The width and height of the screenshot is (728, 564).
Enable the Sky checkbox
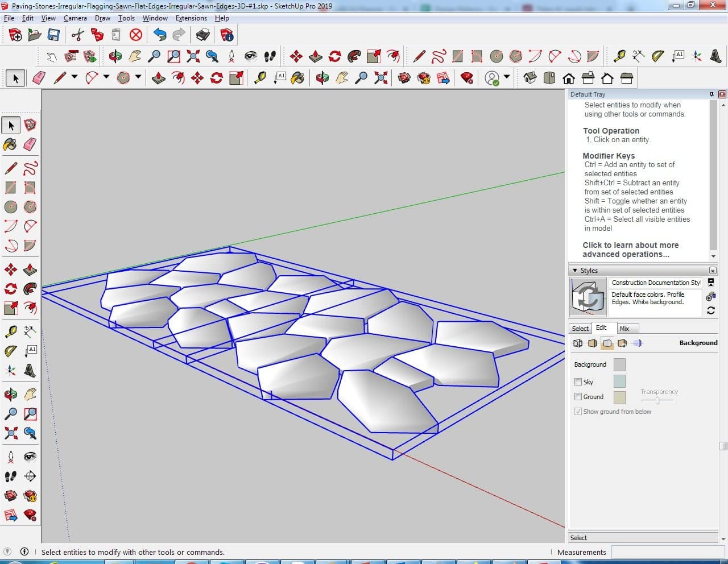[x=578, y=382]
